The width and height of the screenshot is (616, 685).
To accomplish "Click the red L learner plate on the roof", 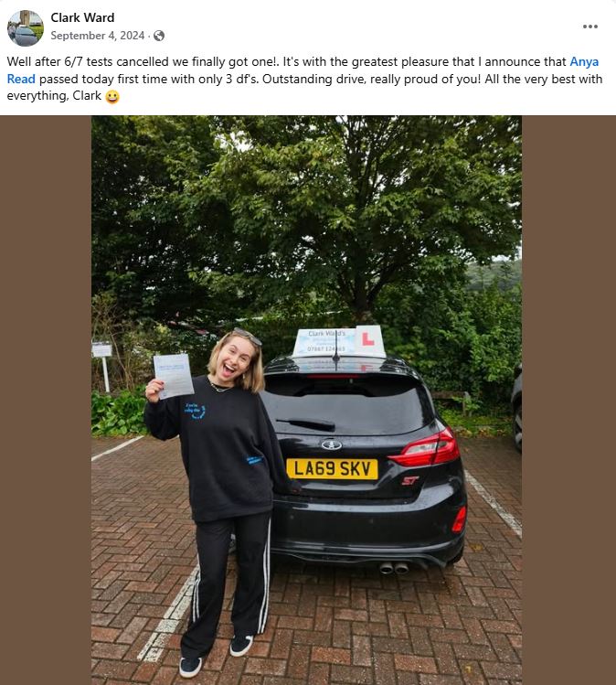I will pos(367,339).
